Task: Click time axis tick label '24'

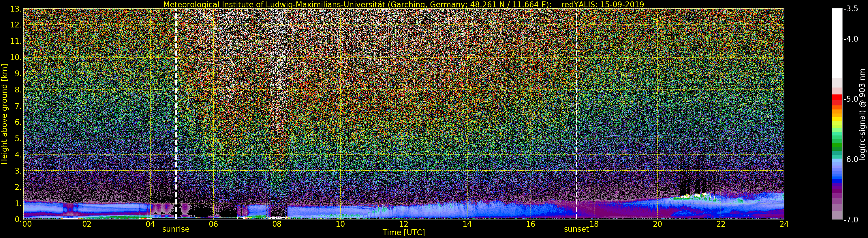Action: click(x=784, y=224)
